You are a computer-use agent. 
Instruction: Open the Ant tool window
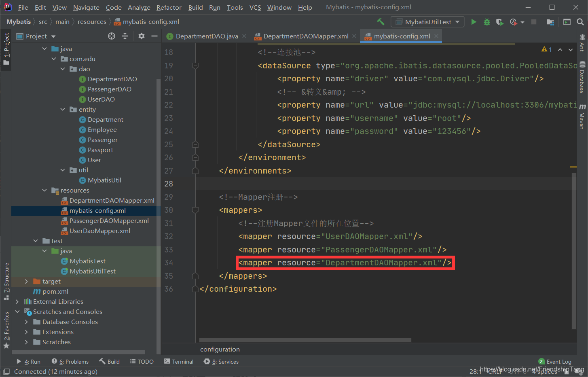[582, 43]
